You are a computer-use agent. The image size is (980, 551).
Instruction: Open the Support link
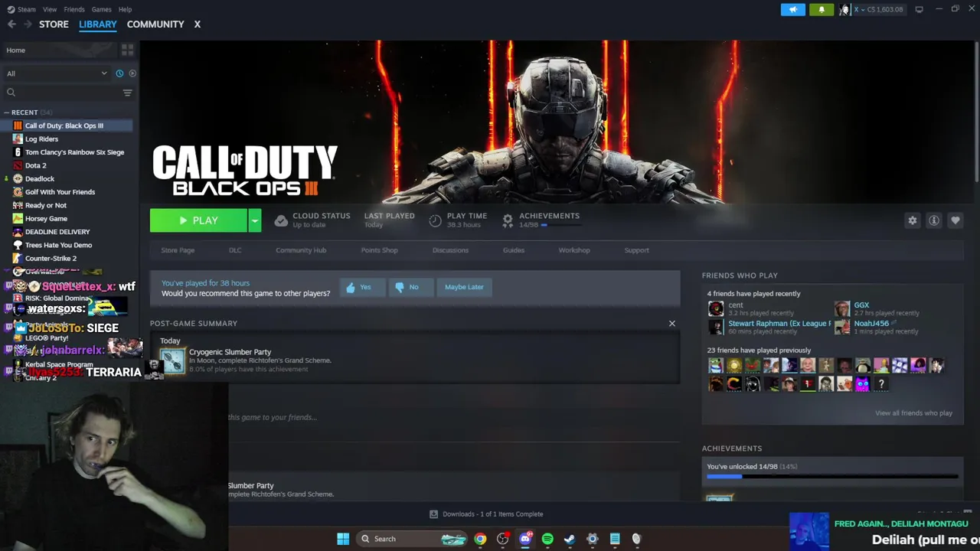[x=636, y=250]
